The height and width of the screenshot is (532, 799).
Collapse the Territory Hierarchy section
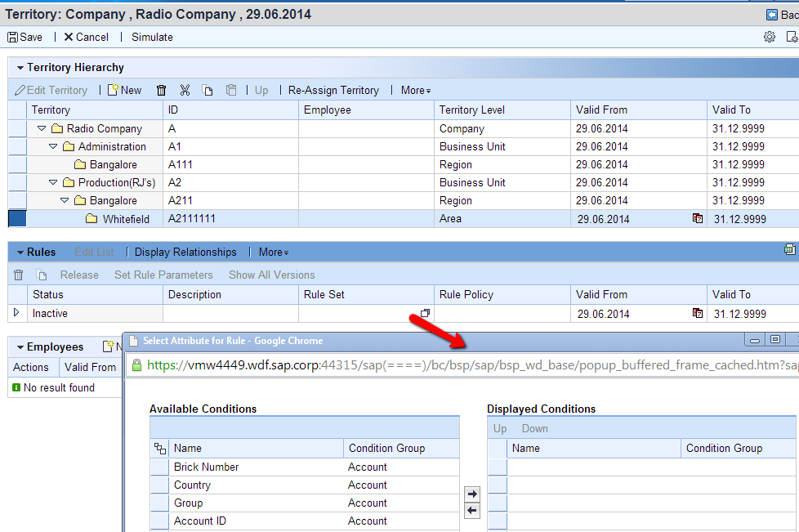pyautogui.click(x=20, y=68)
